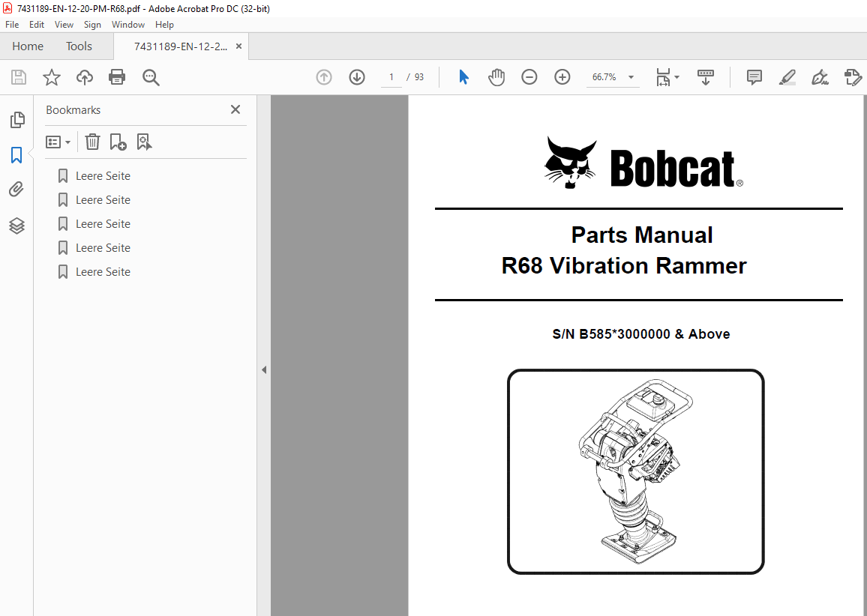The image size is (867, 616).
Task: Toggle the Bookmarks panel icon
Action: pyautogui.click(x=16, y=155)
